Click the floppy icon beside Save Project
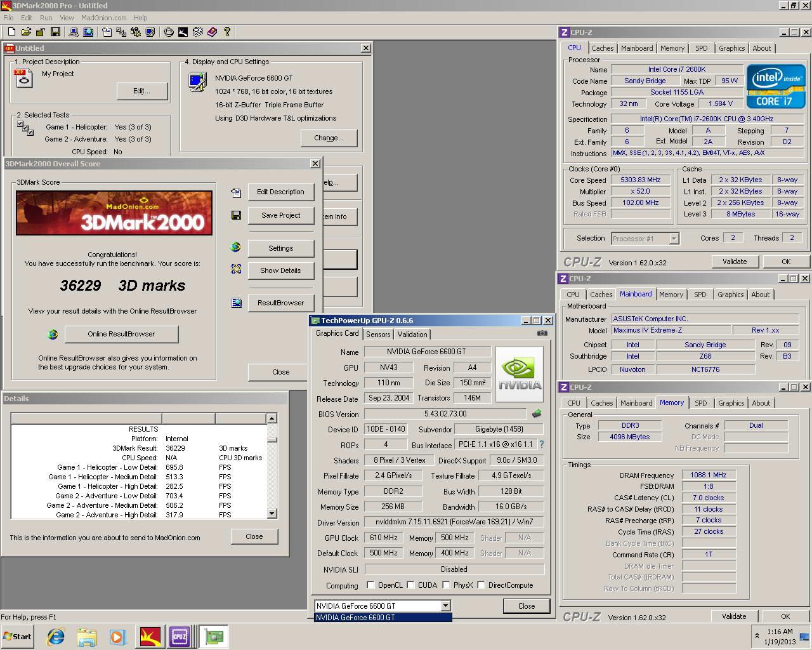The width and height of the screenshot is (812, 650). pos(236,215)
